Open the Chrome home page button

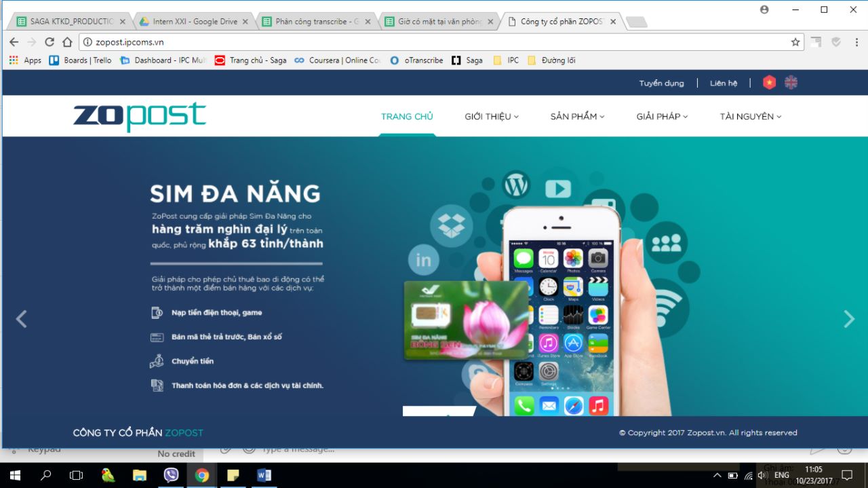point(67,42)
